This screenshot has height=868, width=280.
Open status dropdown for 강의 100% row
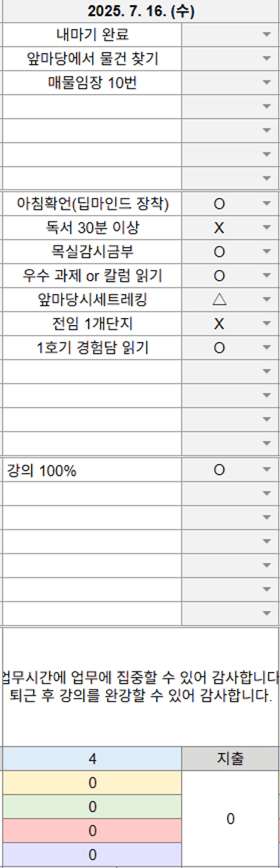pos(266,470)
